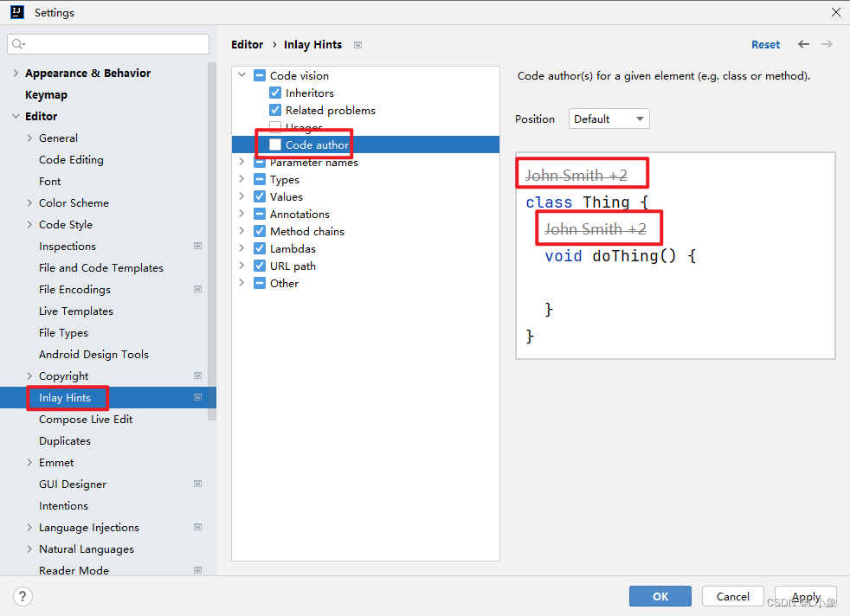
Task: Expand the Values node arrow
Action: 241,196
